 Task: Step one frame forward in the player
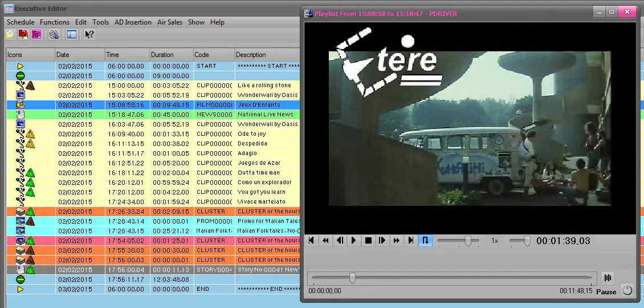click(x=382, y=241)
